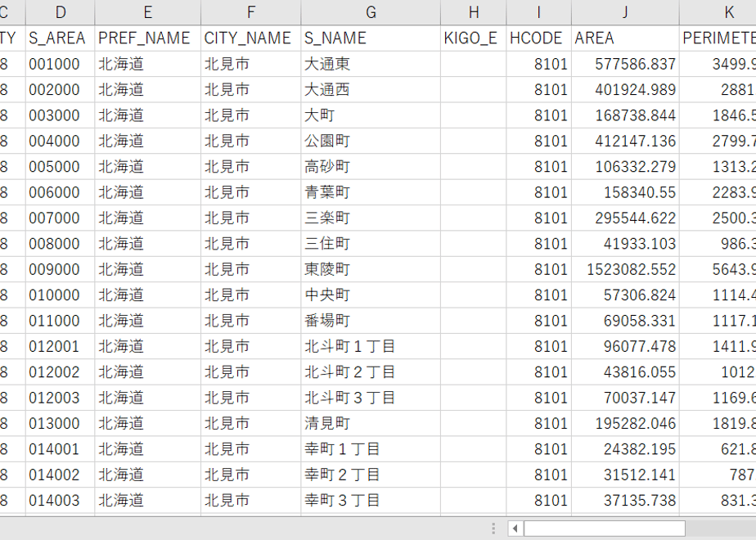This screenshot has height=540, width=756.
Task: Click cell with S_AREA 014003
Action: pos(61,500)
